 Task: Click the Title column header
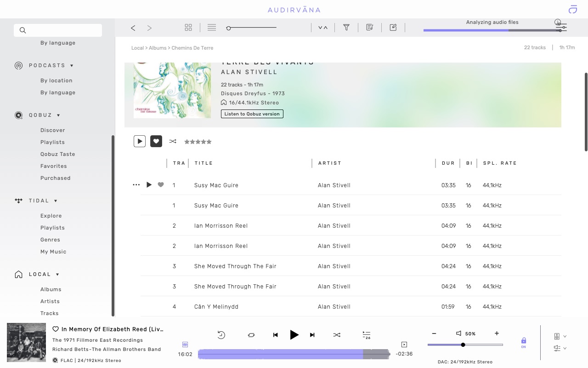point(204,163)
